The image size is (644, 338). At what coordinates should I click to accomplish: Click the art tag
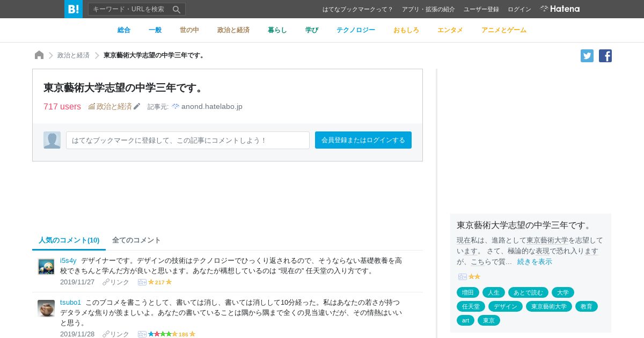[x=465, y=320]
